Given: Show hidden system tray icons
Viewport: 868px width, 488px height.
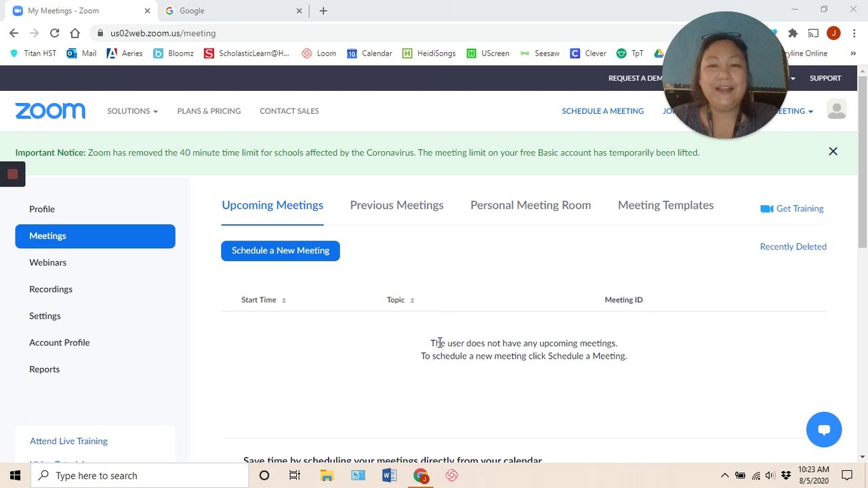Looking at the screenshot, I should (x=724, y=476).
